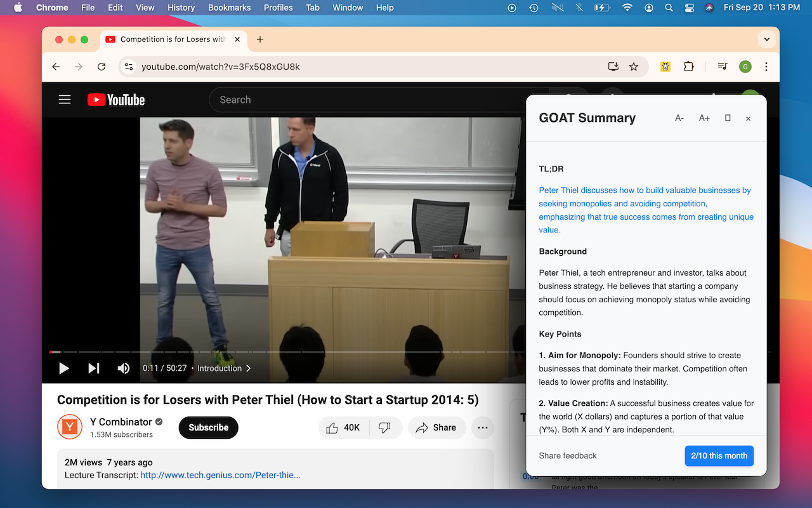Expand the GOAT Summary panel

tap(728, 118)
